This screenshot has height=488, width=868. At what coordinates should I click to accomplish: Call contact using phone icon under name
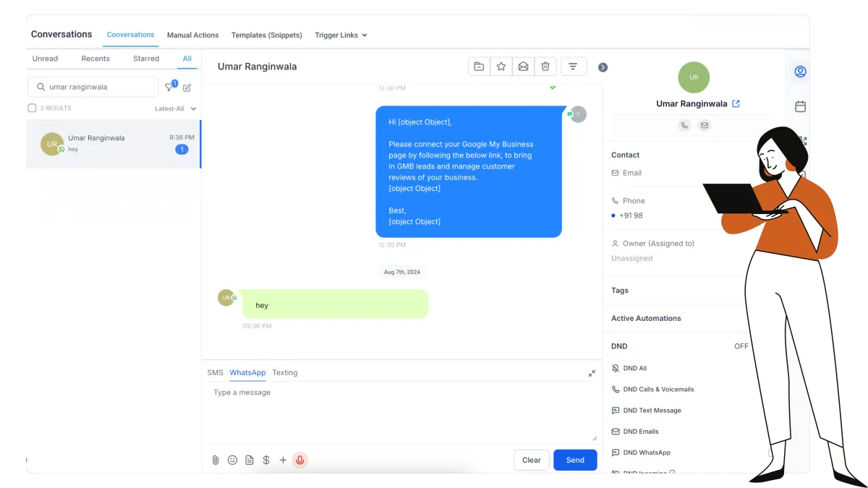[684, 125]
